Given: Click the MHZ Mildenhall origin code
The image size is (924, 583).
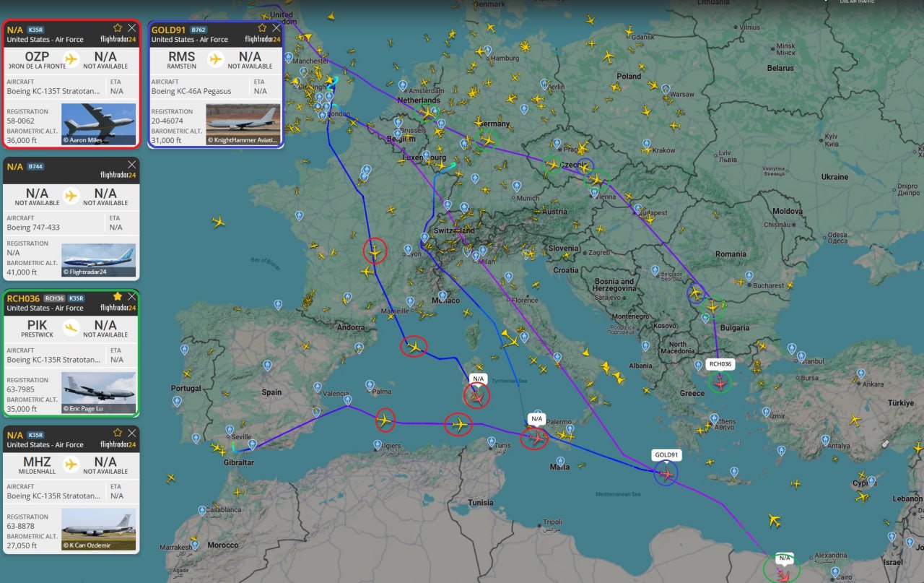Looking at the screenshot, I should pyautogui.click(x=37, y=462).
